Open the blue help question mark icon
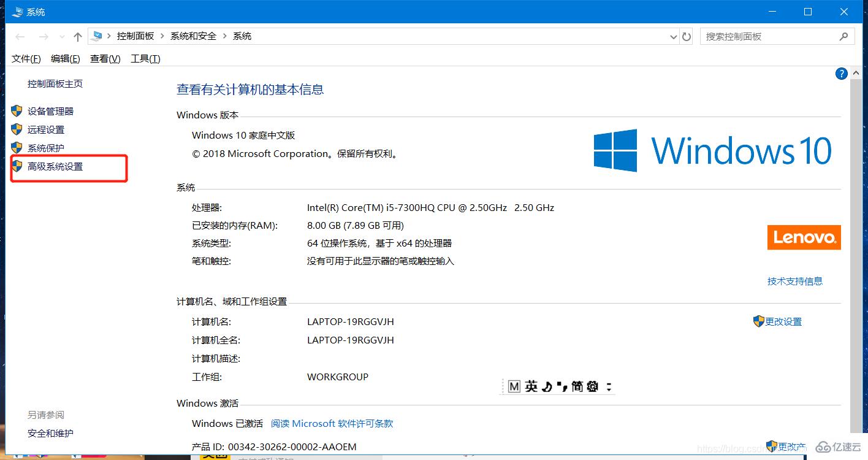868x460 pixels. [x=842, y=74]
